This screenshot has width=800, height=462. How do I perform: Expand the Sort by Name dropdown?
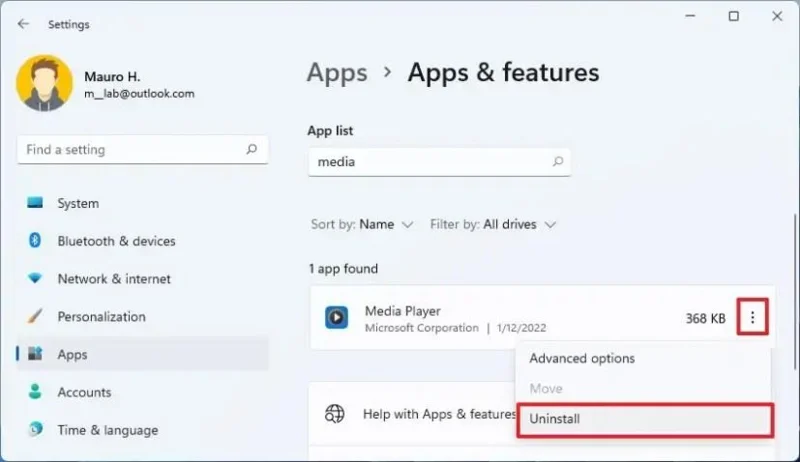362,224
